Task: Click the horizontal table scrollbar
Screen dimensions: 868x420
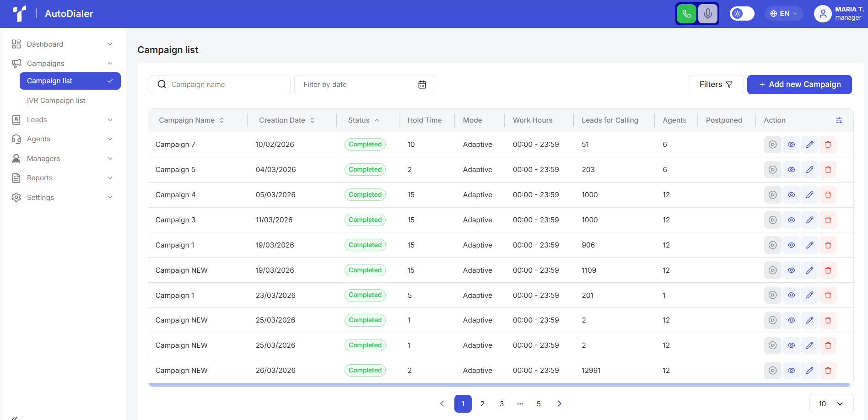Action: click(499, 385)
